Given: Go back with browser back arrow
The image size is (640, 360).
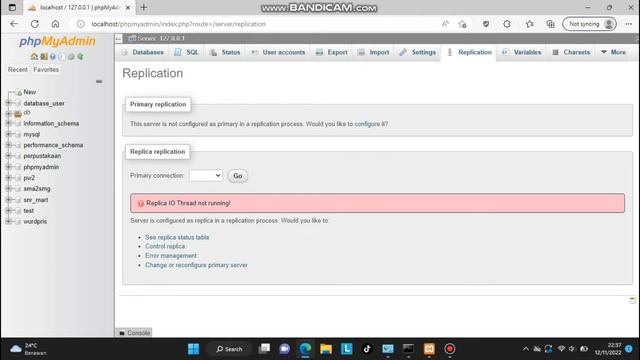Looking at the screenshot, I should click(x=14, y=24).
